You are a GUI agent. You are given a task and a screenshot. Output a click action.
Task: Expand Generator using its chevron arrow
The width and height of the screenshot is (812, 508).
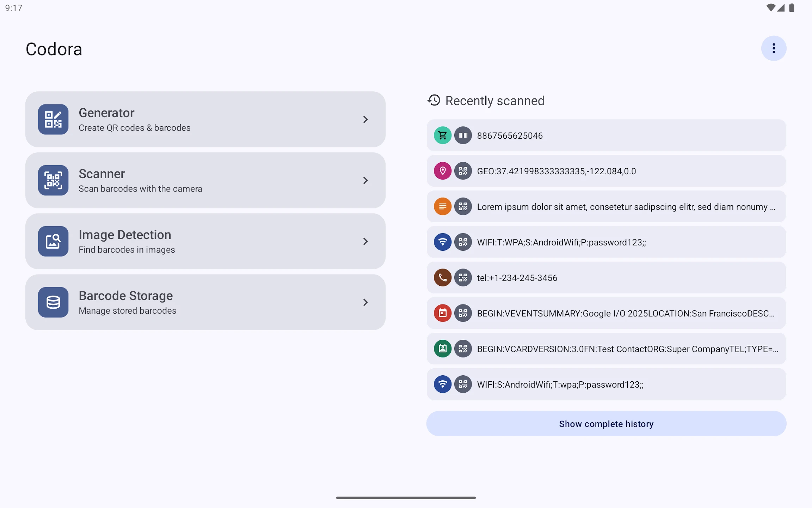365,120
